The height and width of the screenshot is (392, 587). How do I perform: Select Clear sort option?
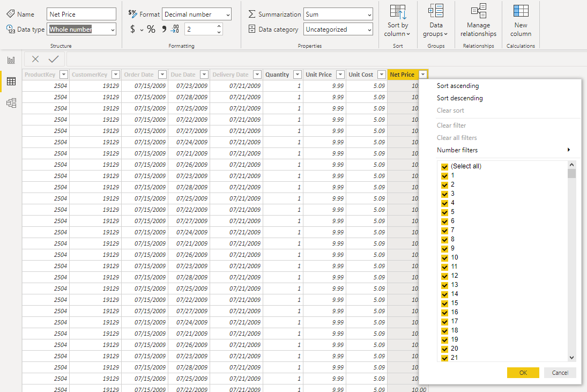[x=450, y=110]
